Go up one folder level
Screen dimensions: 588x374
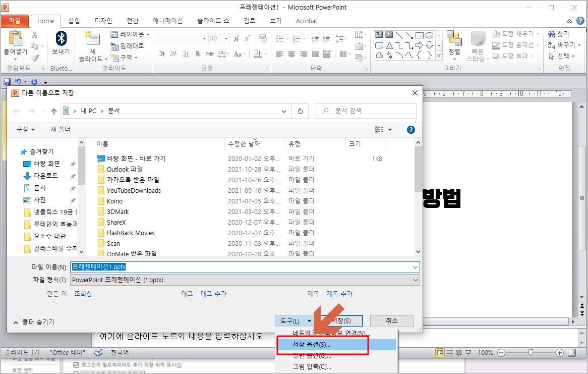(x=53, y=111)
